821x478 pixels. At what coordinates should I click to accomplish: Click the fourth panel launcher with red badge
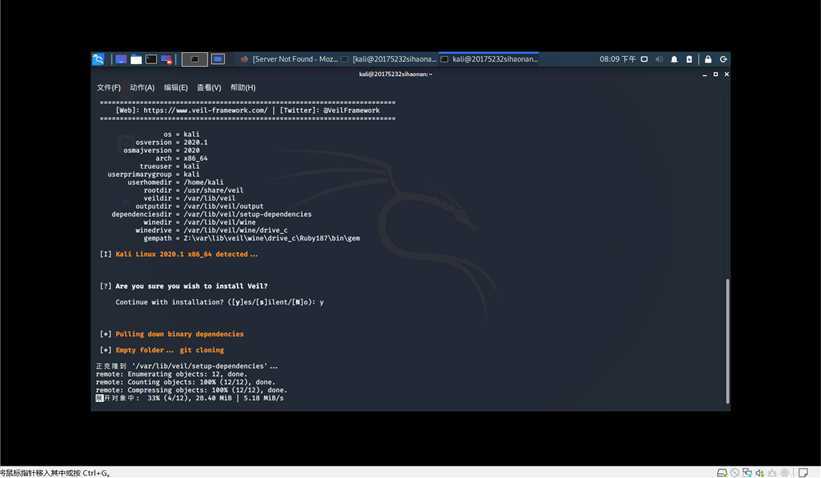coord(167,59)
